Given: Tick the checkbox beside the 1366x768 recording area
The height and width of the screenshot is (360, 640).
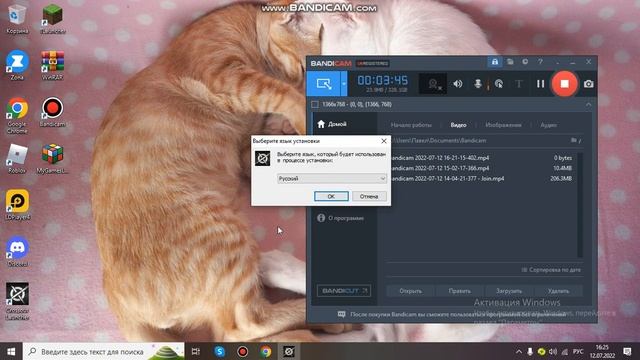Looking at the screenshot, I should tap(315, 104).
